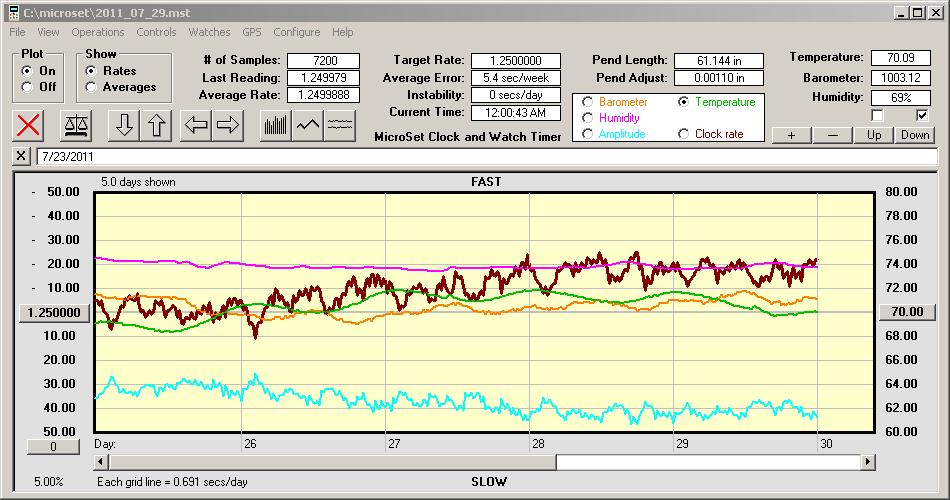Open the GPS menu
Viewport: 950px width, 500px height.
[252, 32]
